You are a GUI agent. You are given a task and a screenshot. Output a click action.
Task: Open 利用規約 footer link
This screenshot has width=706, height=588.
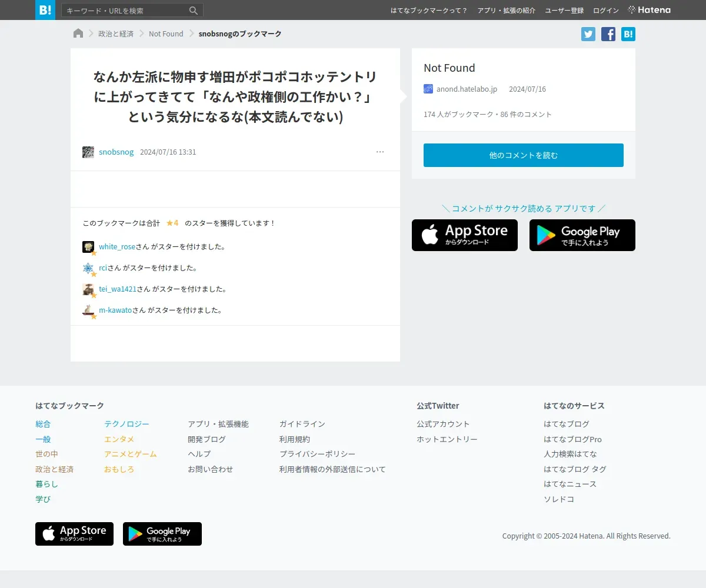[295, 439]
